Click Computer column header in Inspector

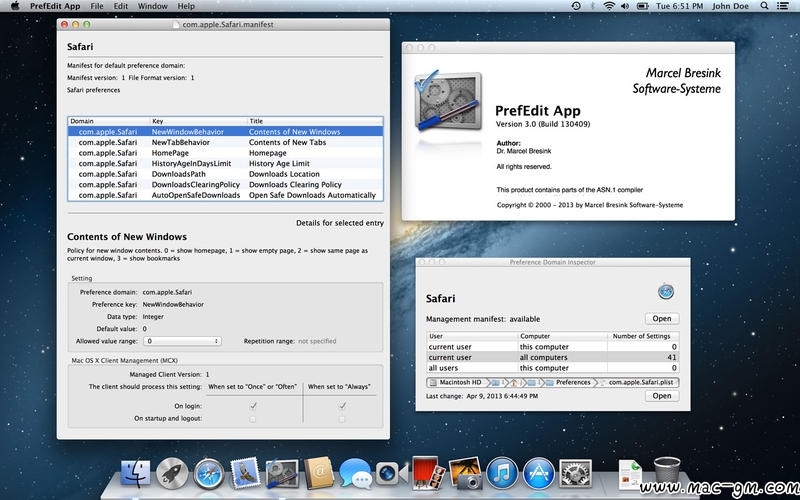(x=562, y=336)
